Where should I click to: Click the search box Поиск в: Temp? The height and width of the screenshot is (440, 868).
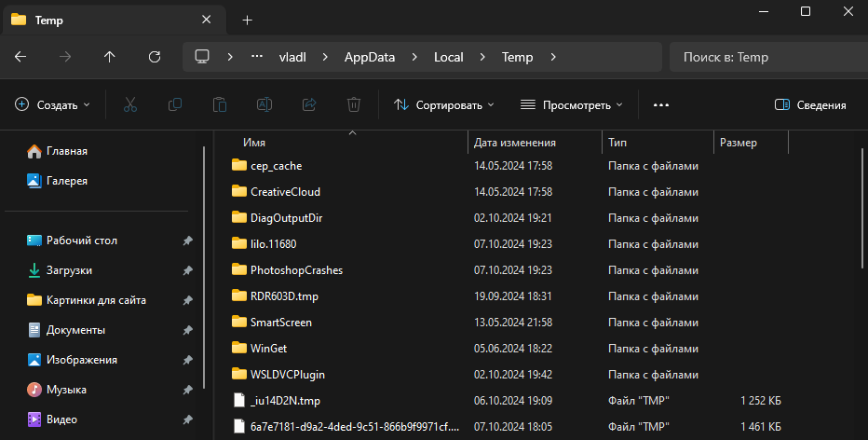(768, 57)
